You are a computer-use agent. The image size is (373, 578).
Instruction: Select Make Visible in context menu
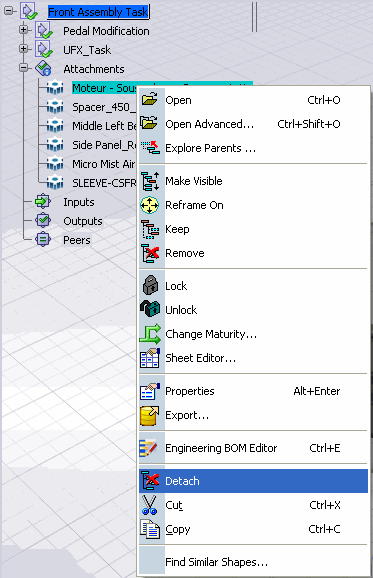pos(254,181)
